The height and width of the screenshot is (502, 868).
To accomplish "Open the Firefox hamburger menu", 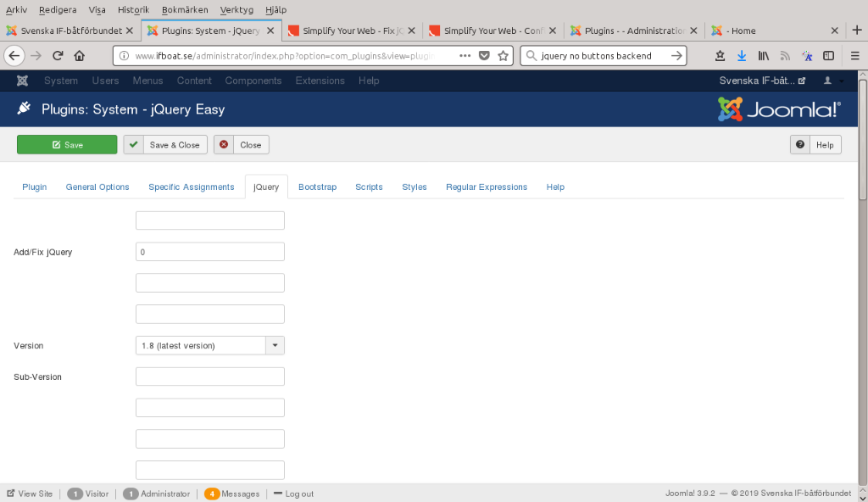I will pyautogui.click(x=851, y=56).
